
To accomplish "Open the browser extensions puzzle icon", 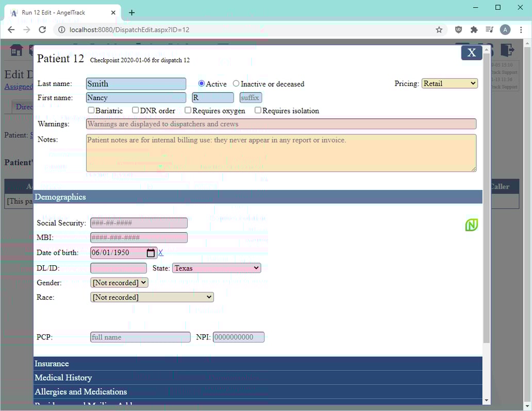I will pyautogui.click(x=474, y=29).
